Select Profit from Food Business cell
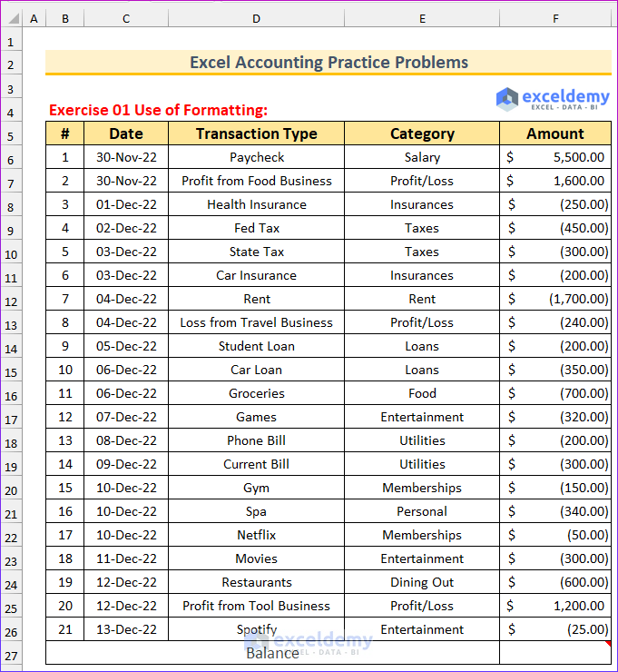This screenshot has width=618, height=672. [256, 181]
